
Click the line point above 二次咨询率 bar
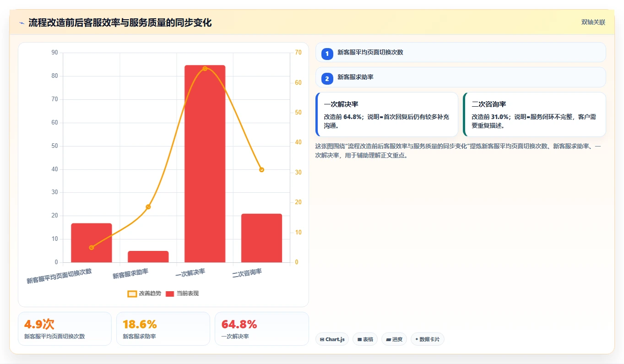[261, 170]
